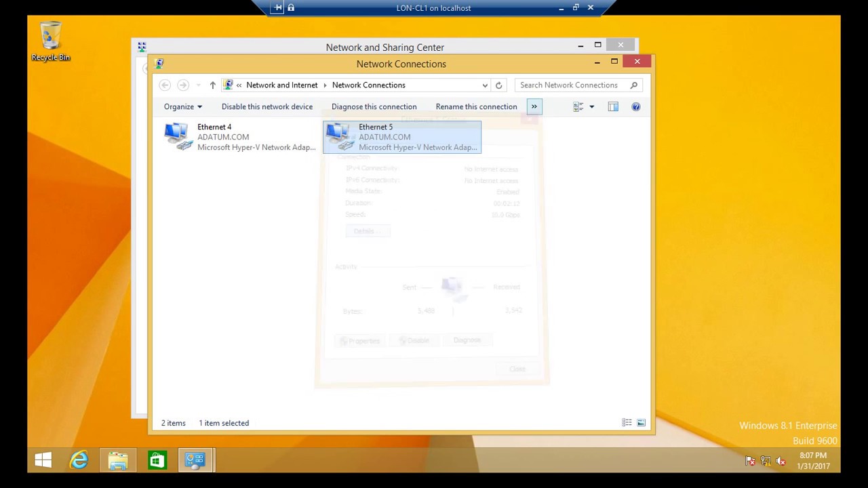
Task: Click the Action Center flag tray icon
Action: [x=751, y=462]
